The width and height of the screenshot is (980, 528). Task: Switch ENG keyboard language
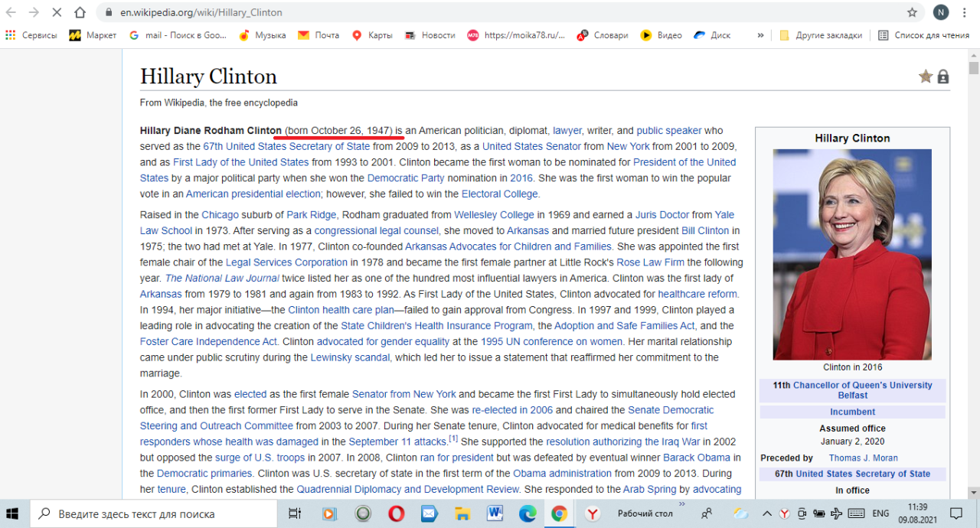click(880, 513)
